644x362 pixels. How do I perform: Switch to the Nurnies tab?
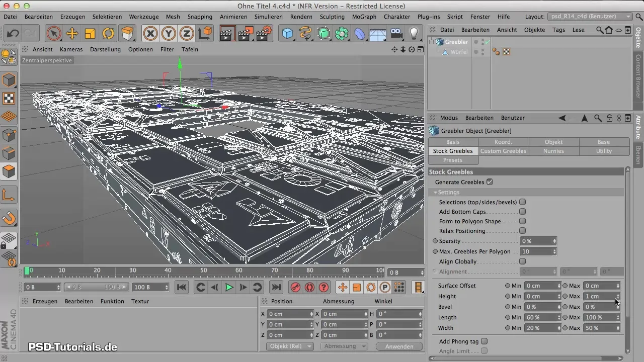[x=553, y=151]
